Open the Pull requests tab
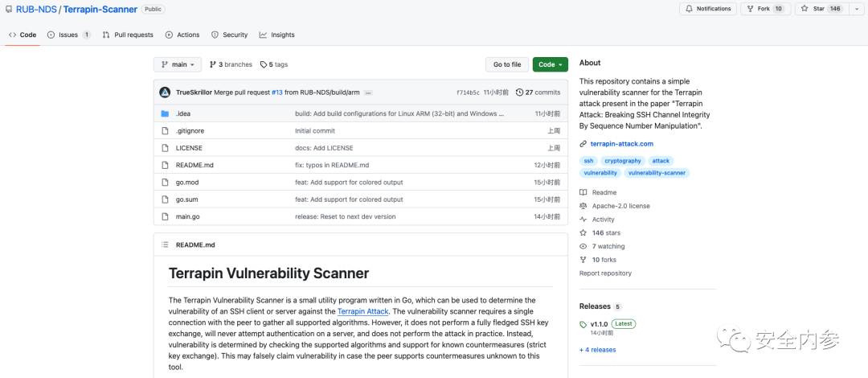The image size is (868, 378). tap(128, 35)
